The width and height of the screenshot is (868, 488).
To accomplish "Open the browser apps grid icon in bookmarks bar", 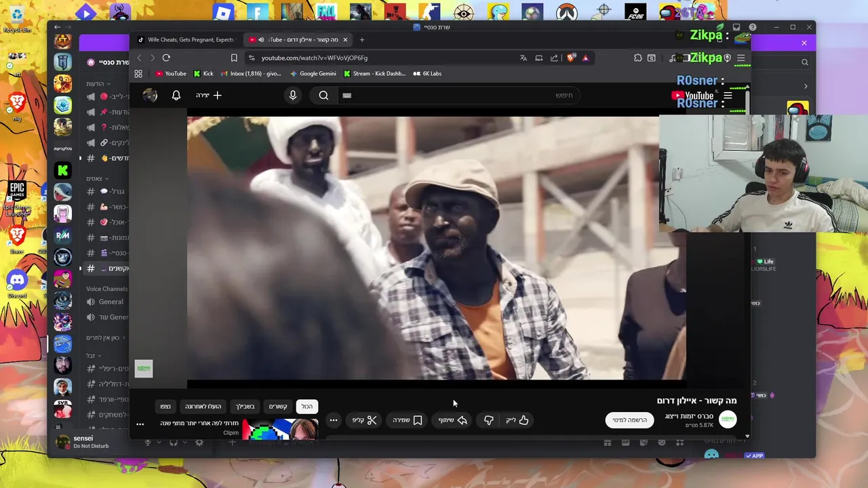I will click(138, 73).
